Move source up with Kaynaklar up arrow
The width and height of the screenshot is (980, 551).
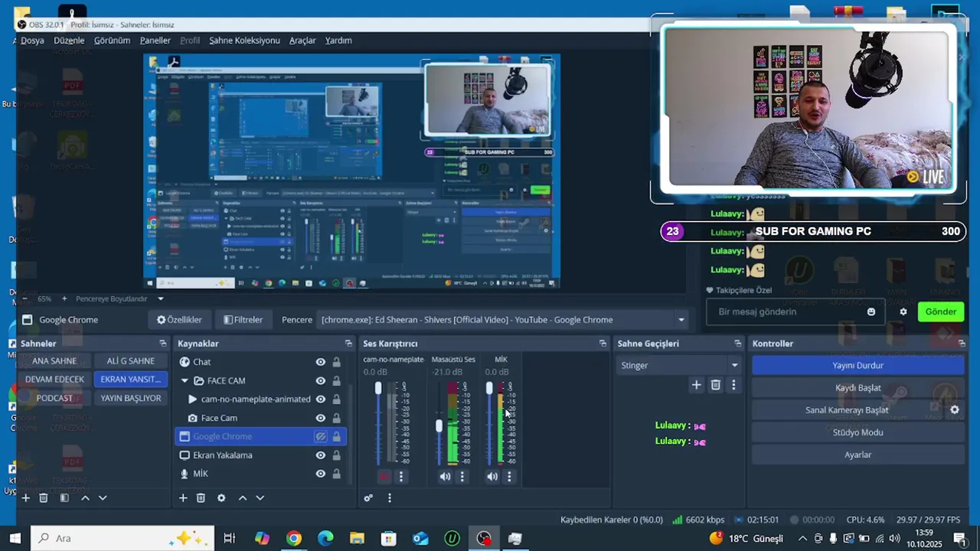tap(243, 497)
